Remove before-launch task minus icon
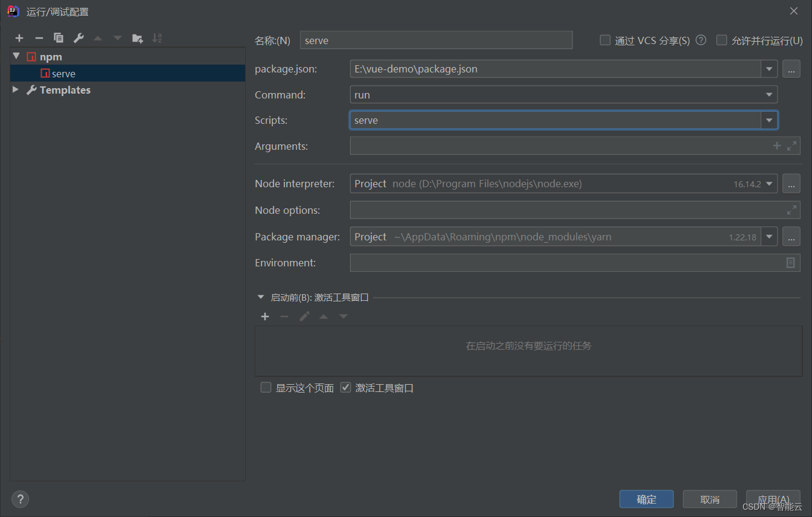The height and width of the screenshot is (517, 812). 284,316
